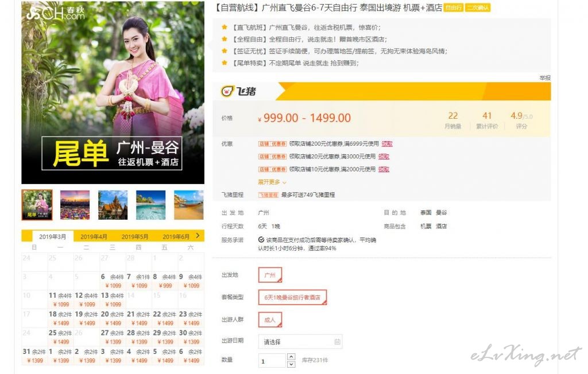Switch calendar to 2019年5月 tab

point(135,236)
